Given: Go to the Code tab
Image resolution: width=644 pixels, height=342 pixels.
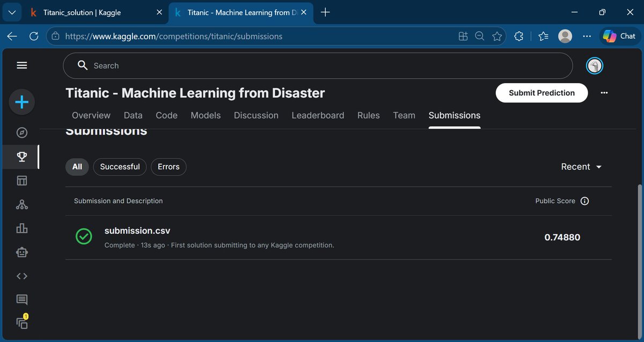Looking at the screenshot, I should (166, 115).
